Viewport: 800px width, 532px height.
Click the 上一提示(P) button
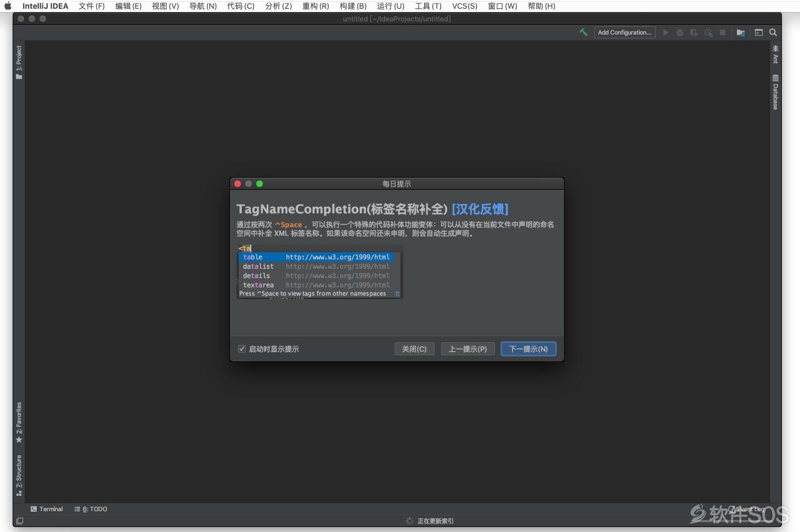coord(468,349)
